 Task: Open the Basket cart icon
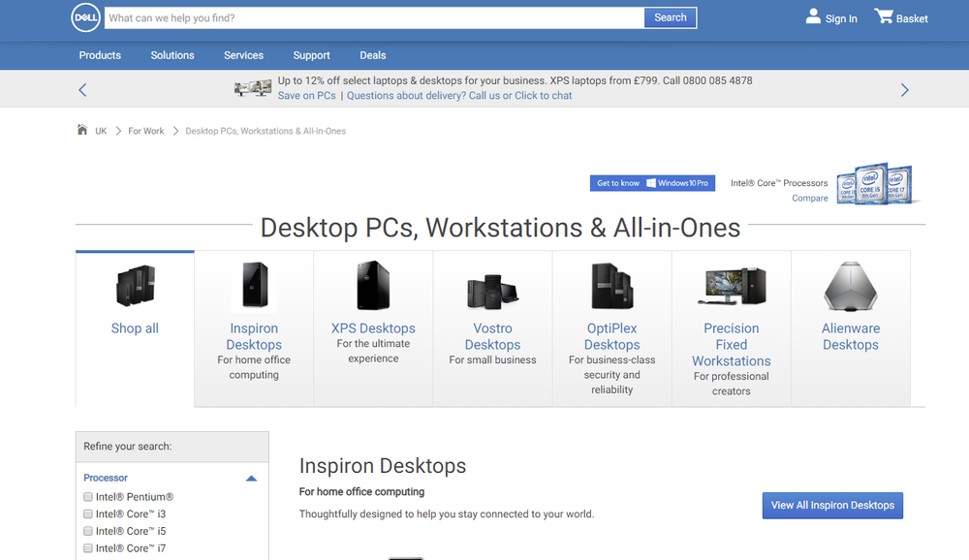(x=883, y=16)
